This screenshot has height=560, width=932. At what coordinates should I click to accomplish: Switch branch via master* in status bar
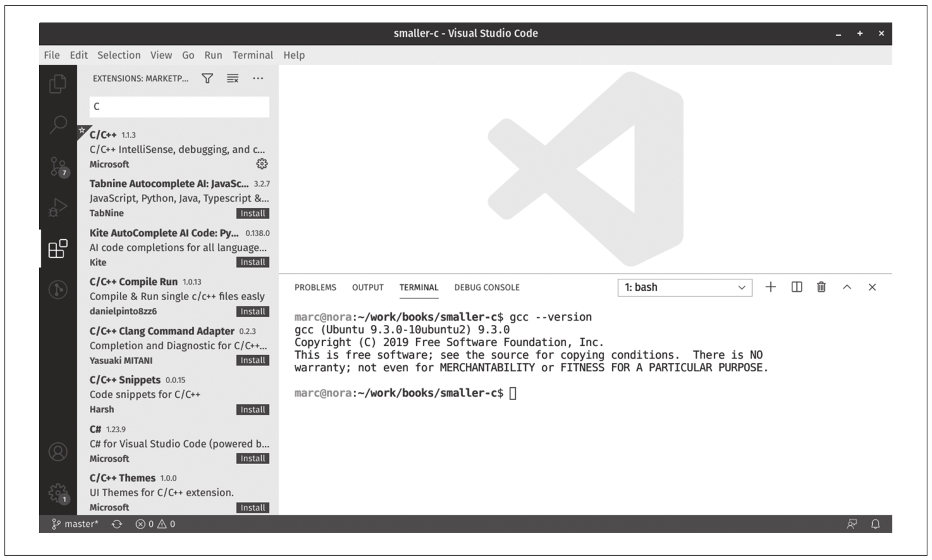tap(75, 524)
